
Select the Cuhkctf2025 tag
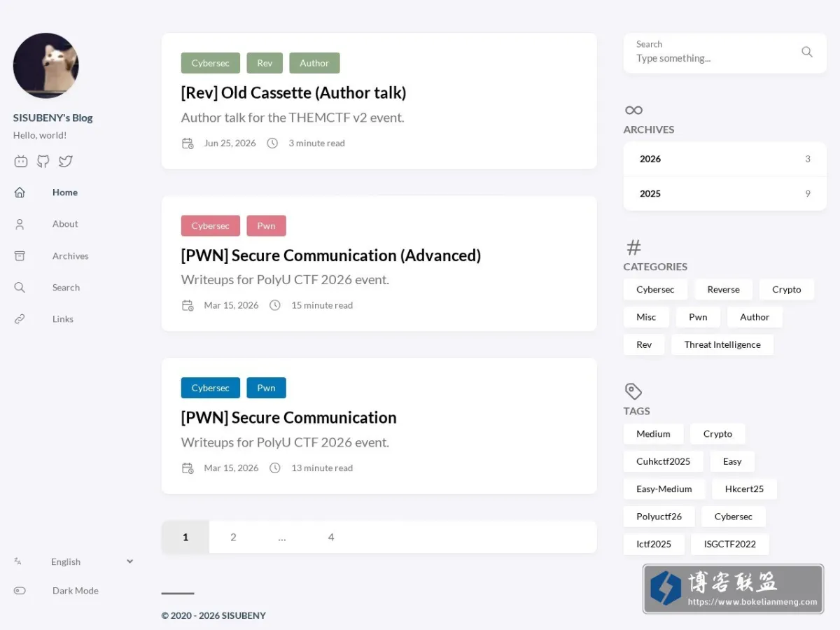(x=663, y=461)
